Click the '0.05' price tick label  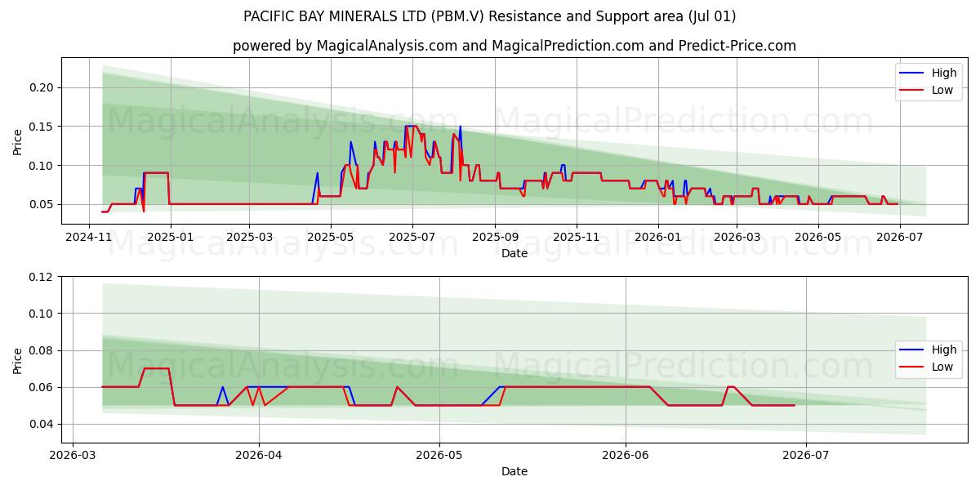pos(42,205)
